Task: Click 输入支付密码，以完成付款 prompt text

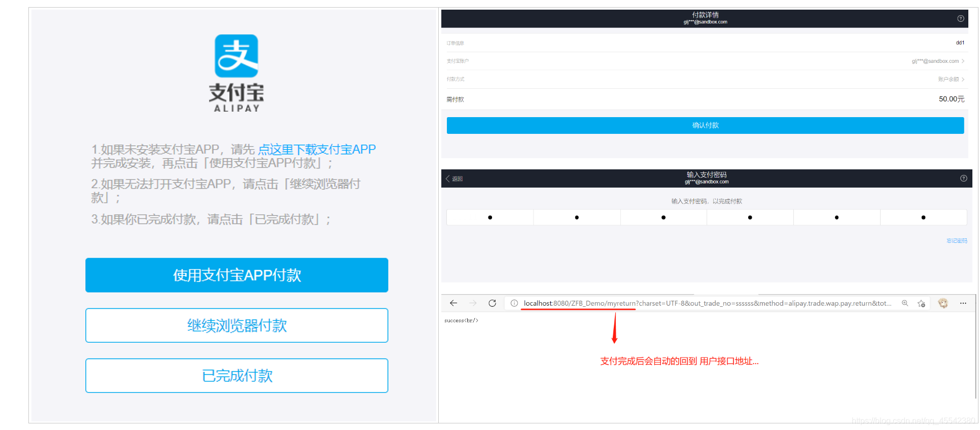Action: [707, 201]
